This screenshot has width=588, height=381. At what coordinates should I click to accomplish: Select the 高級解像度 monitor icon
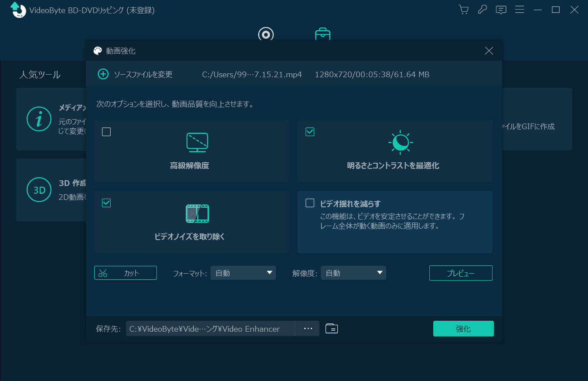coord(197,142)
